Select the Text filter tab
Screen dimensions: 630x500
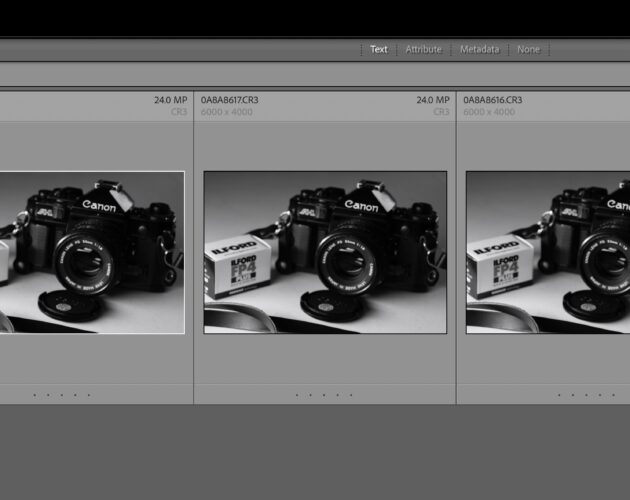pyautogui.click(x=378, y=49)
